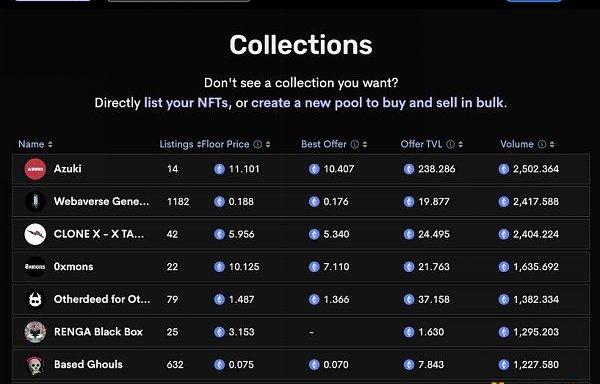Show Floor Price info tooltip icon
Viewport: 600px width, 384px height.
258,144
